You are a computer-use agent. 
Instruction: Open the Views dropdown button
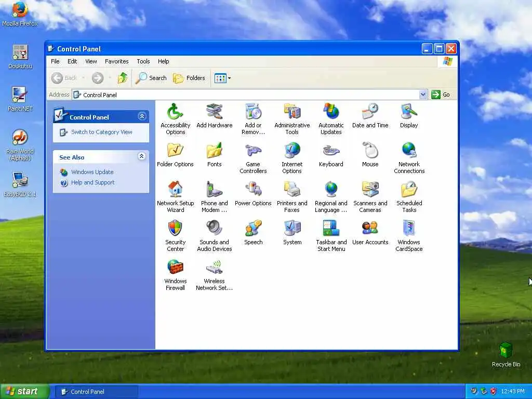[x=222, y=78]
